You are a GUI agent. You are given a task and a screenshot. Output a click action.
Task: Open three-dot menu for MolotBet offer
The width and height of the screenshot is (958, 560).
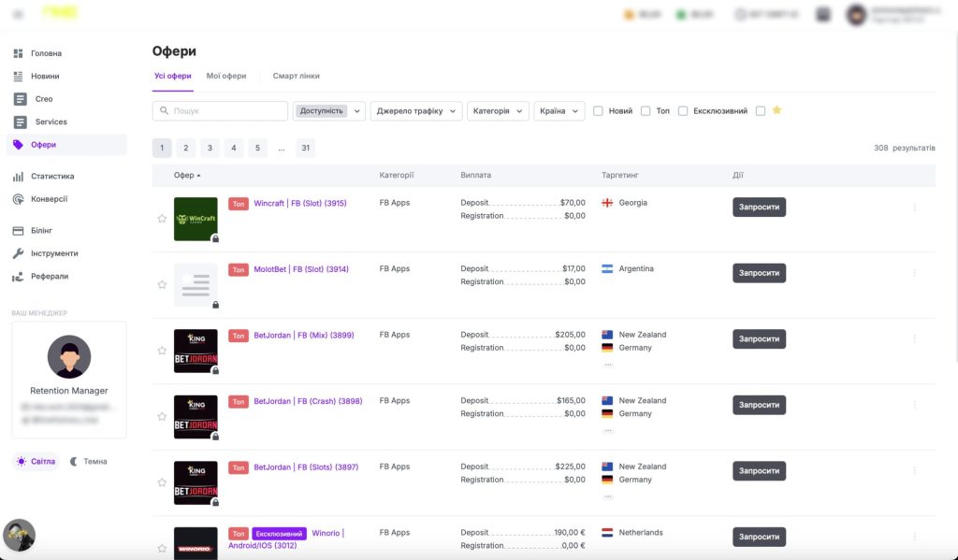[914, 273]
